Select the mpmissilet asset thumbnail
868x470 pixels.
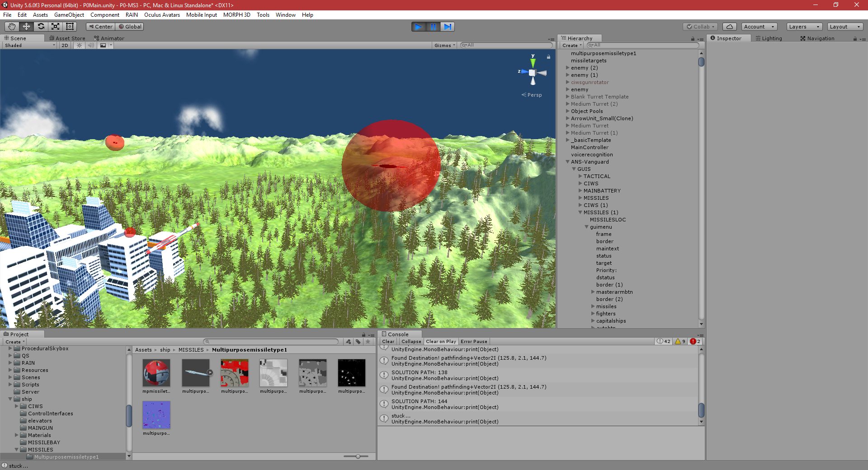[156, 373]
